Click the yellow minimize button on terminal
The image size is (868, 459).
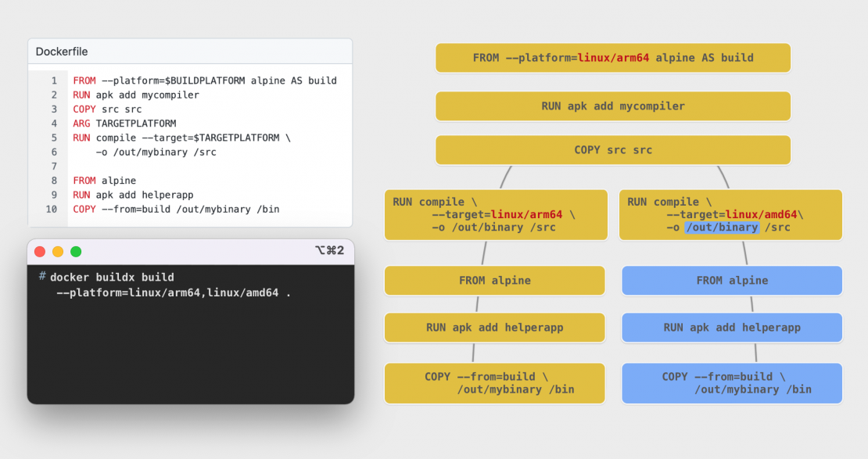[x=58, y=251]
